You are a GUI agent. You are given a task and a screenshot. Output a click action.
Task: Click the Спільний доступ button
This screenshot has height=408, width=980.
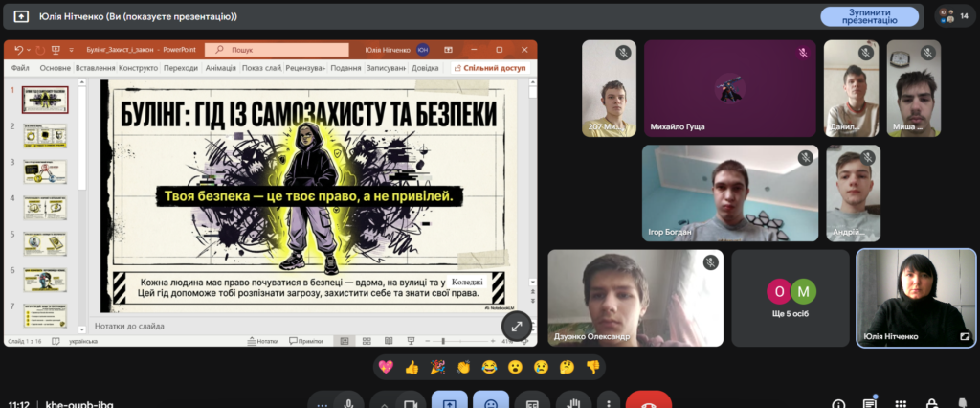coord(490,68)
